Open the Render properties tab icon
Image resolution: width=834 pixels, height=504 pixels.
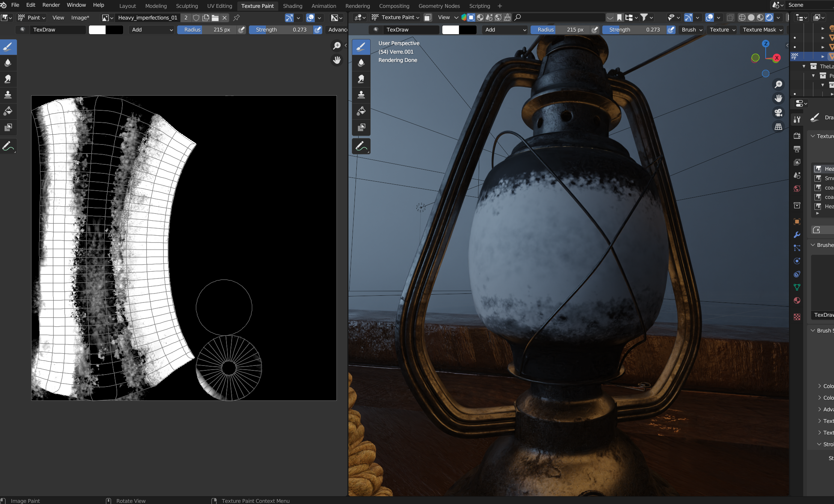click(797, 136)
